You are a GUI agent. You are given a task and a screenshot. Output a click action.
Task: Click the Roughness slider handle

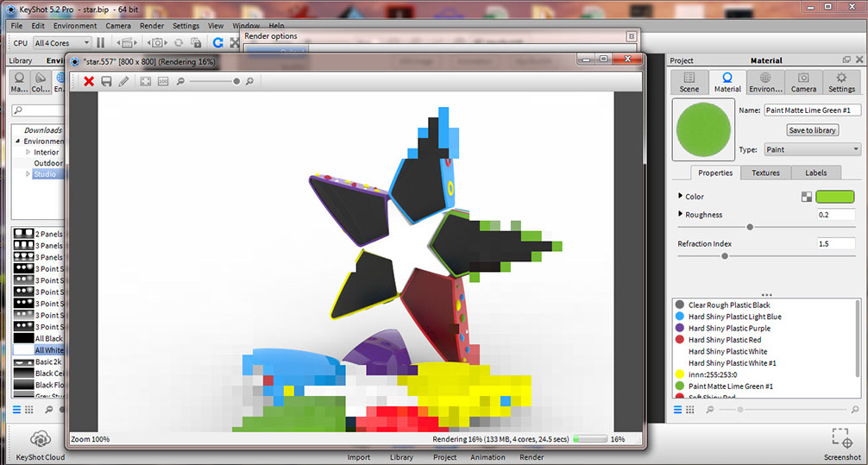tap(750, 227)
